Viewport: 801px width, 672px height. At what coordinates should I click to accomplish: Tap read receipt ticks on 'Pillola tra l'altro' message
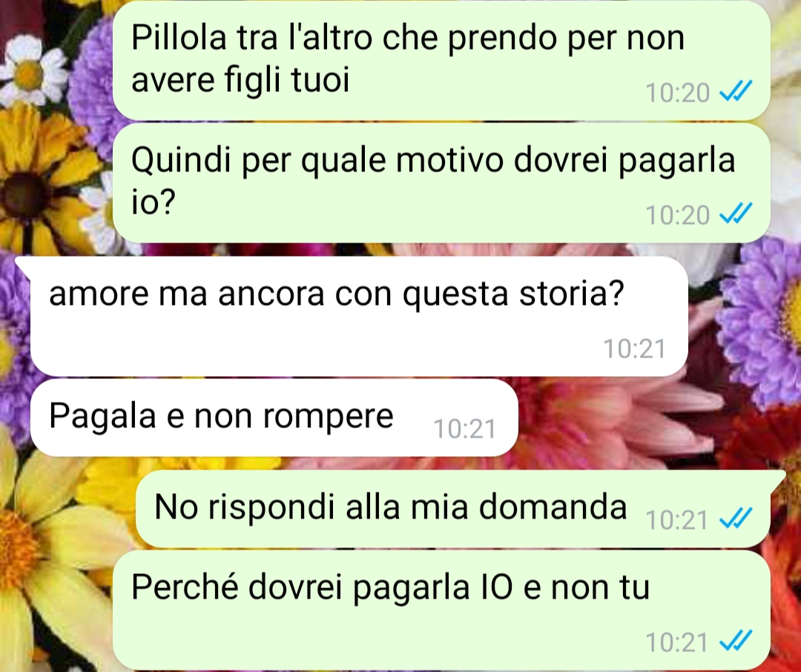pyautogui.click(x=735, y=92)
